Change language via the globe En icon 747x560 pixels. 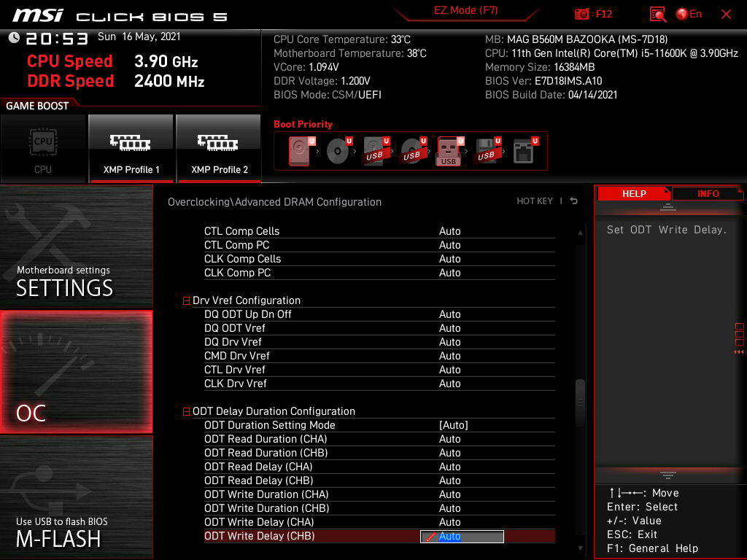coord(689,14)
